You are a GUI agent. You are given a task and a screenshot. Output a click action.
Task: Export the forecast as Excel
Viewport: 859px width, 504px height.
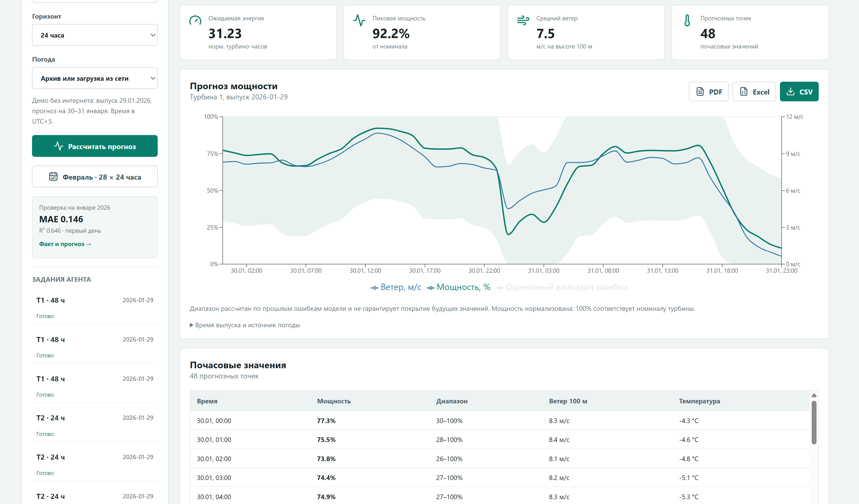point(754,92)
